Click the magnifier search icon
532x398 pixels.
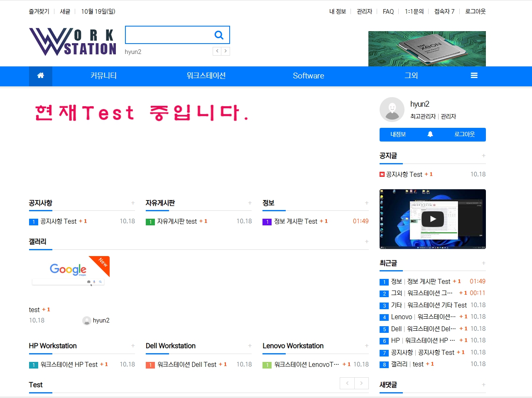click(219, 35)
